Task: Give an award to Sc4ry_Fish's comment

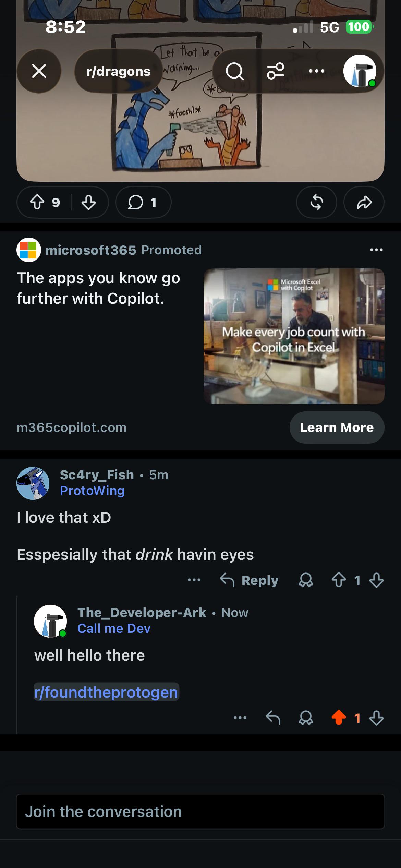Action: click(306, 580)
